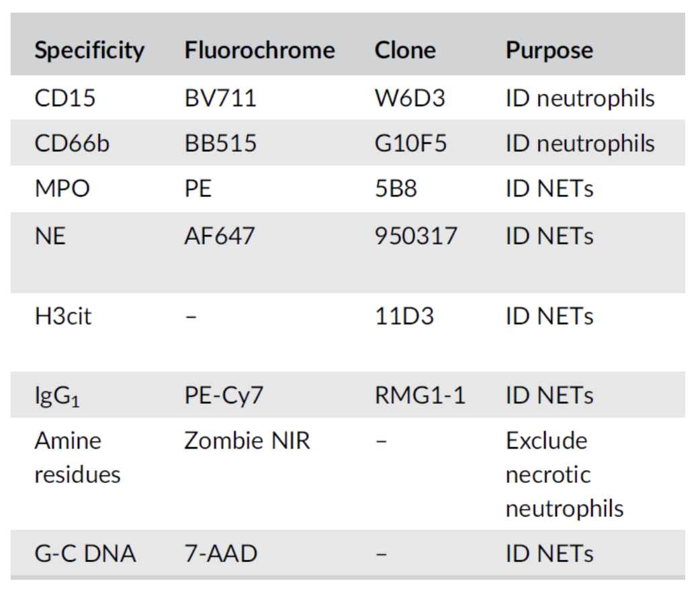Click the Zombie NIR fluorochrome cell
This screenshot has height=595, width=700.
tap(247, 441)
